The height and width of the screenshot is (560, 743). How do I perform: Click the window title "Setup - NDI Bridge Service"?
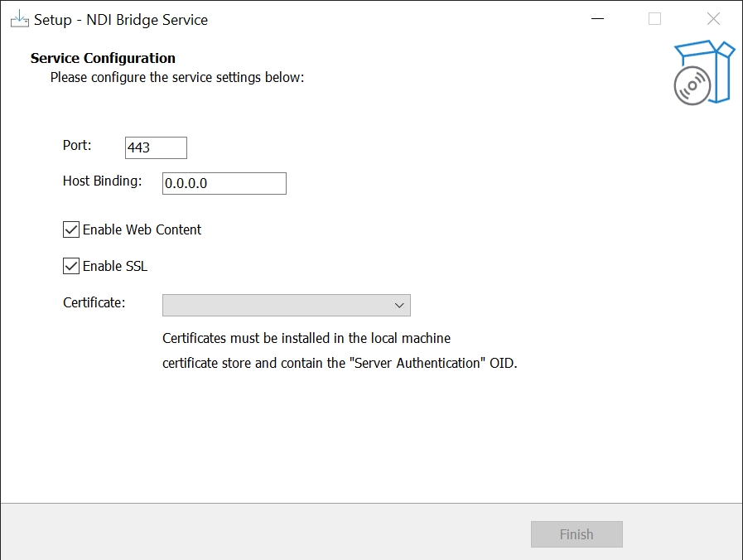click(x=121, y=19)
